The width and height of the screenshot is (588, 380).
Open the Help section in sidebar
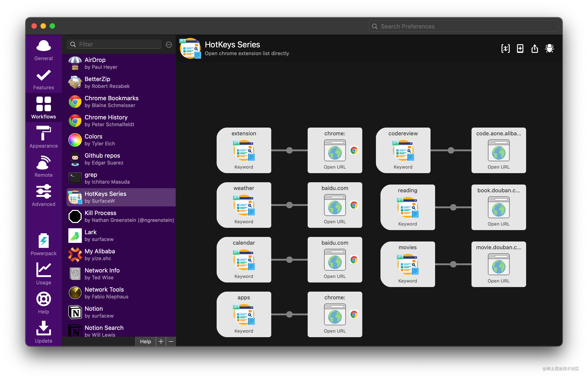43,303
